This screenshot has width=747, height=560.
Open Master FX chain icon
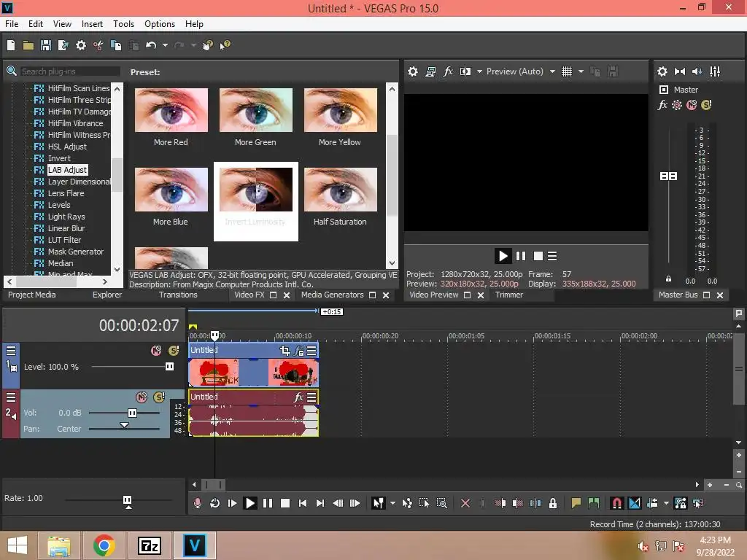tap(662, 105)
